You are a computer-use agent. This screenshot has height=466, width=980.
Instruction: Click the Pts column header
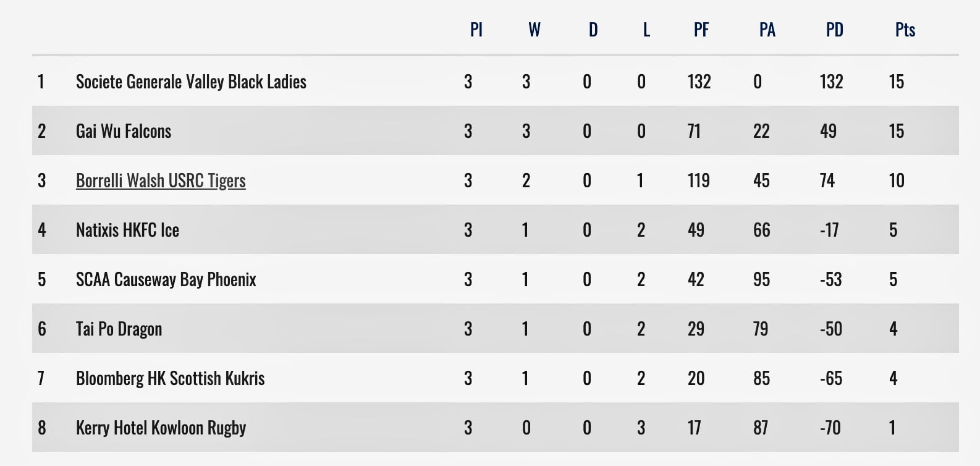[x=905, y=30]
